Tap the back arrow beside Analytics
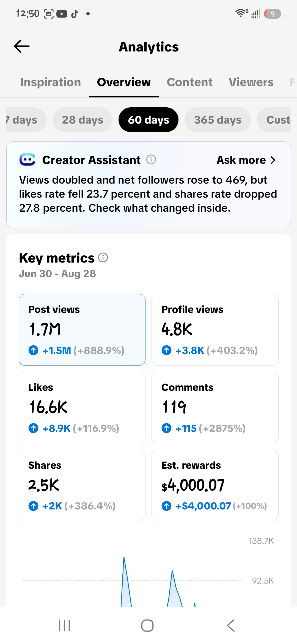This screenshot has height=644, width=297. (x=22, y=46)
